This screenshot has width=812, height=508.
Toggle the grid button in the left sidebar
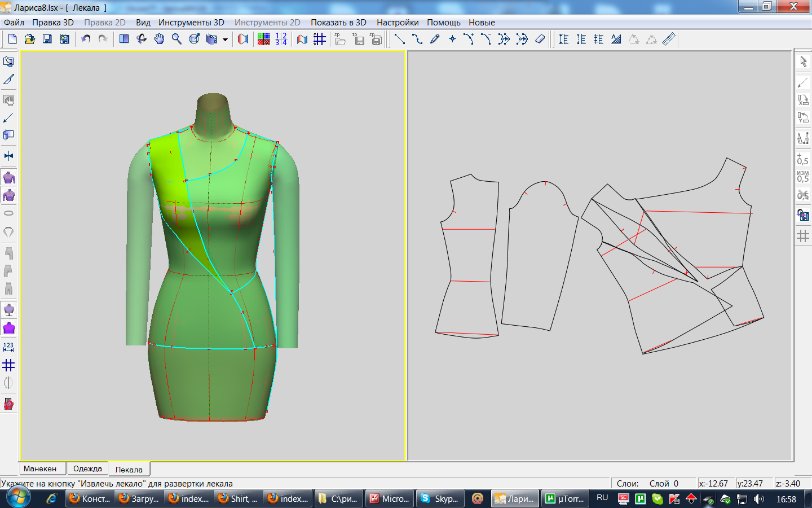pos(8,365)
